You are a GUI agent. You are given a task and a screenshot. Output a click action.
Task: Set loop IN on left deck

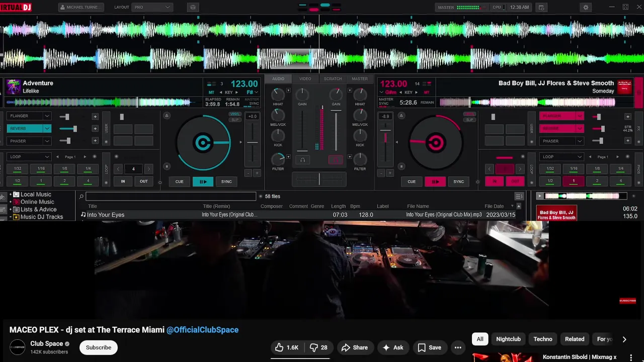pyautogui.click(x=123, y=182)
